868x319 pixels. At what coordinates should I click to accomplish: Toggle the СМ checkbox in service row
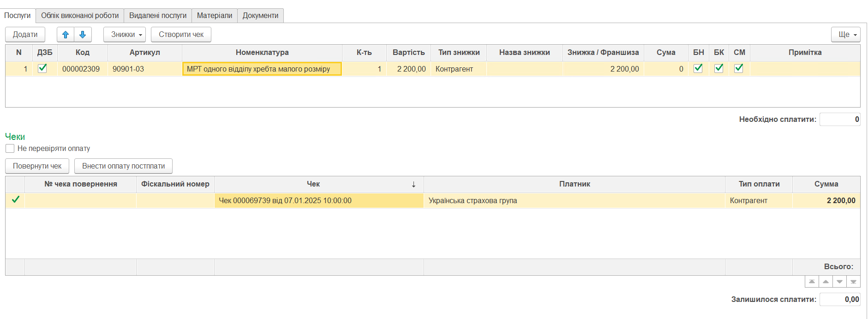click(x=739, y=68)
